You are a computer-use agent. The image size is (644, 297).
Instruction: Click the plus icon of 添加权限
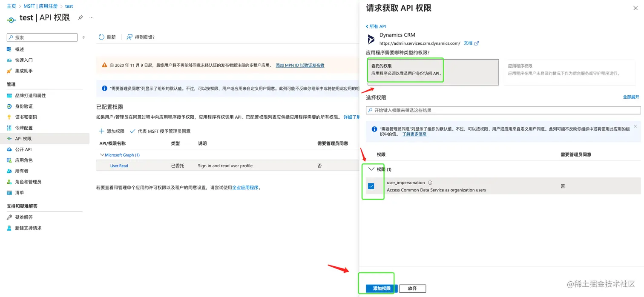click(101, 131)
